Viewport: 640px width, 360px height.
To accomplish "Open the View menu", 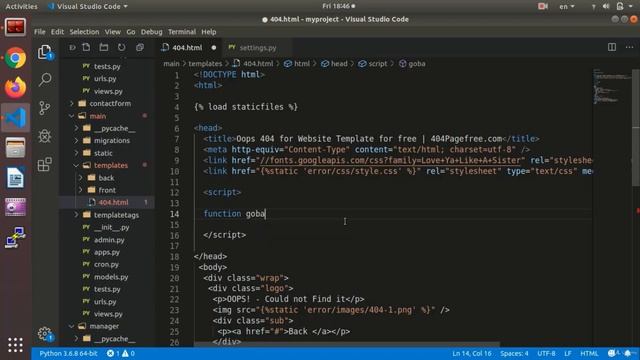I will pos(113,32).
